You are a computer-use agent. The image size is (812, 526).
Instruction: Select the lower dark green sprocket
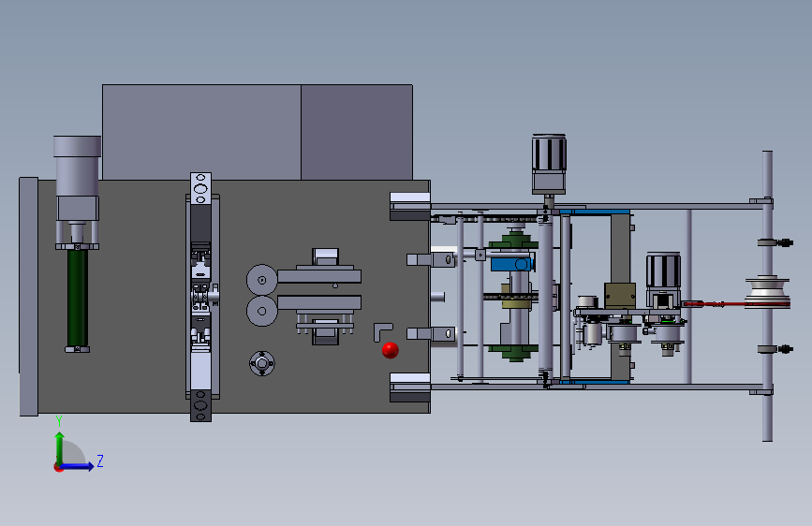(x=514, y=352)
